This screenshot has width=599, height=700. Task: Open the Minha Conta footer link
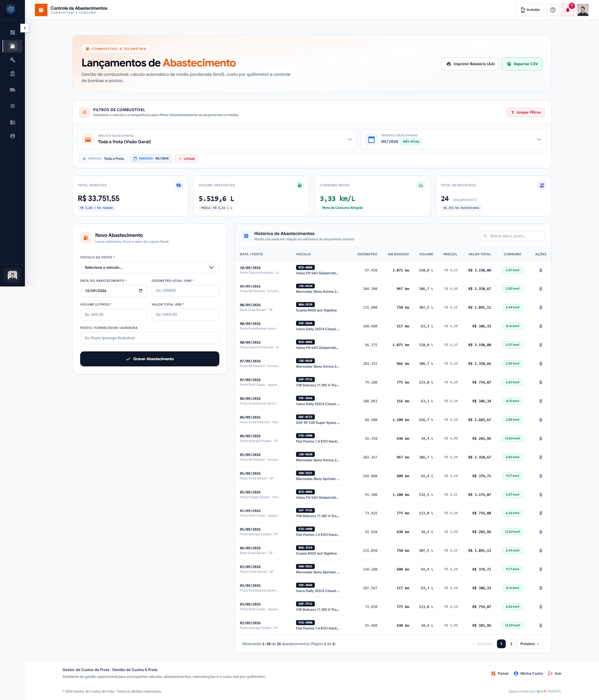point(528,673)
